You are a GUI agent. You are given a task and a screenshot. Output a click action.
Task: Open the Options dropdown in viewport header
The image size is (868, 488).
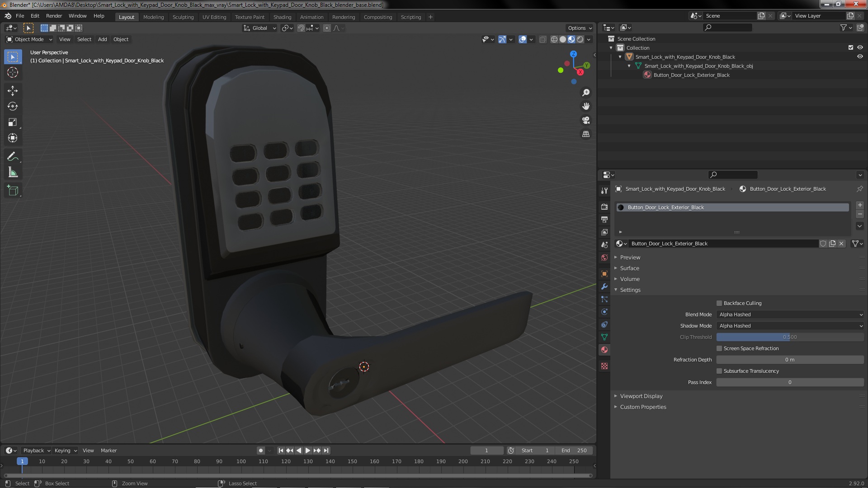click(x=580, y=28)
